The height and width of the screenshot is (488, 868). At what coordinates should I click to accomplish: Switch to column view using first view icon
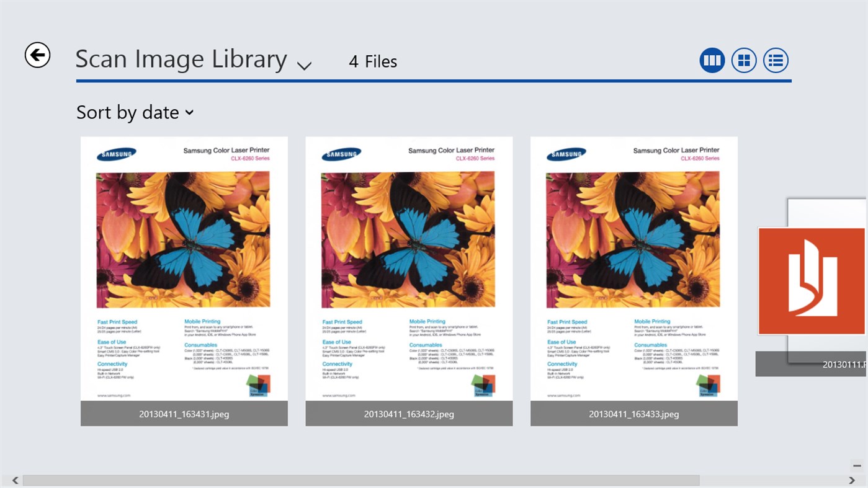pos(712,60)
